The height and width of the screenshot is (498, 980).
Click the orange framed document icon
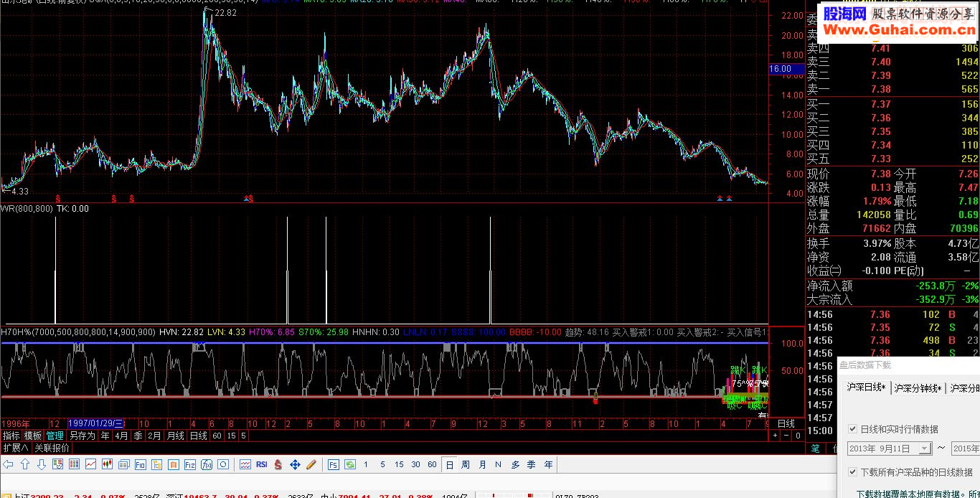tap(173, 464)
